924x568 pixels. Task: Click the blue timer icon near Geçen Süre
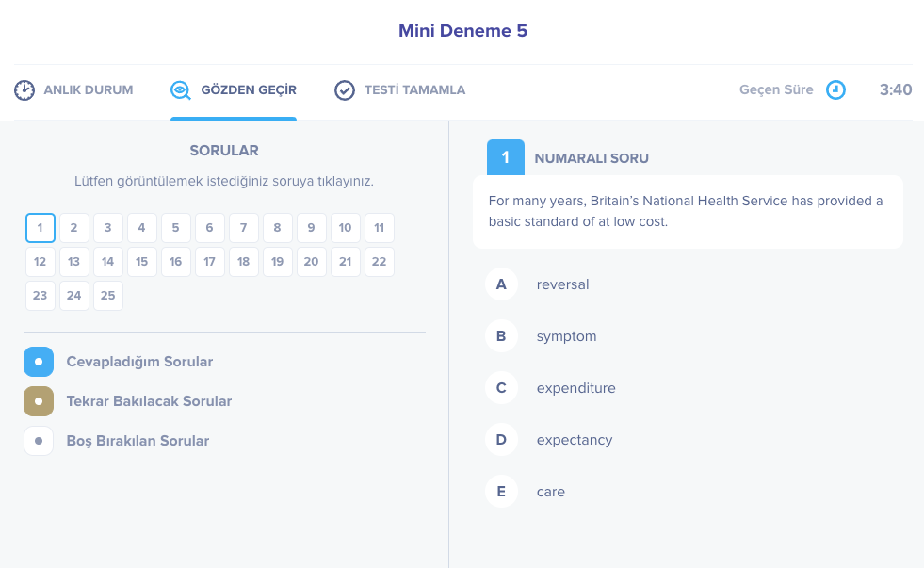pyautogui.click(x=836, y=90)
